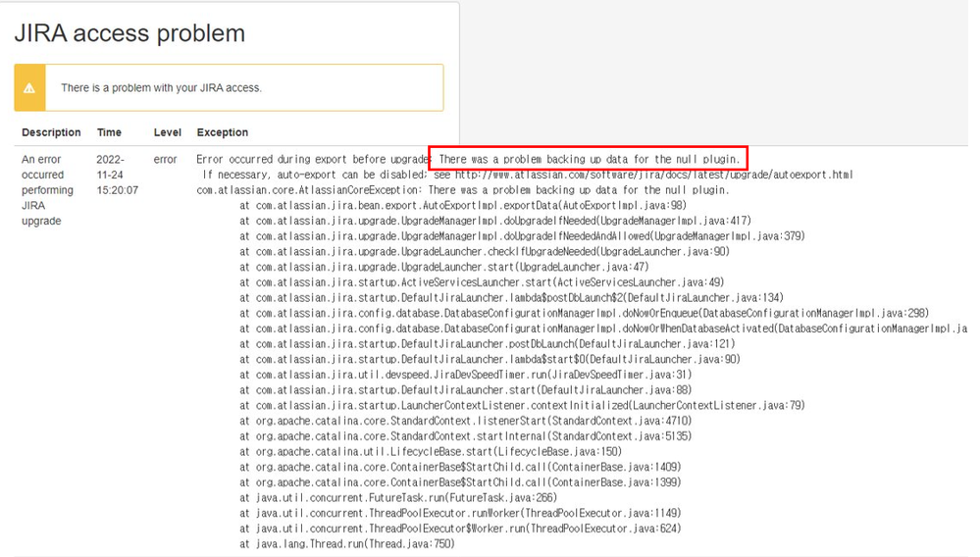This screenshot has height=557, width=980.
Task: Click the 'error' level cell
Action: click(166, 159)
